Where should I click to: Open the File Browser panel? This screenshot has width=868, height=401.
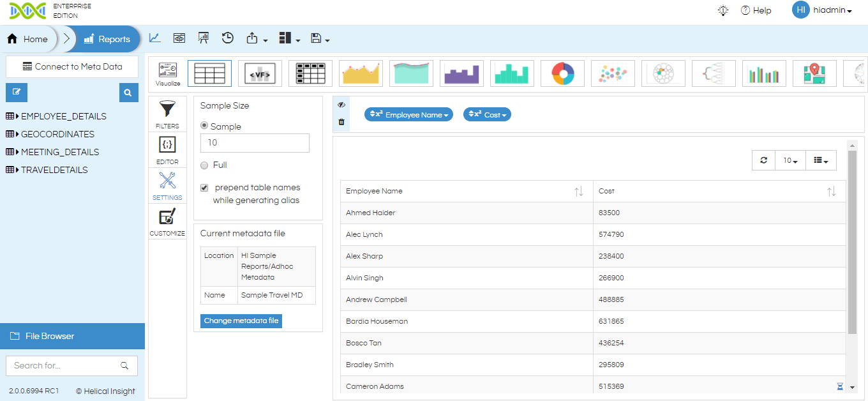(x=73, y=336)
